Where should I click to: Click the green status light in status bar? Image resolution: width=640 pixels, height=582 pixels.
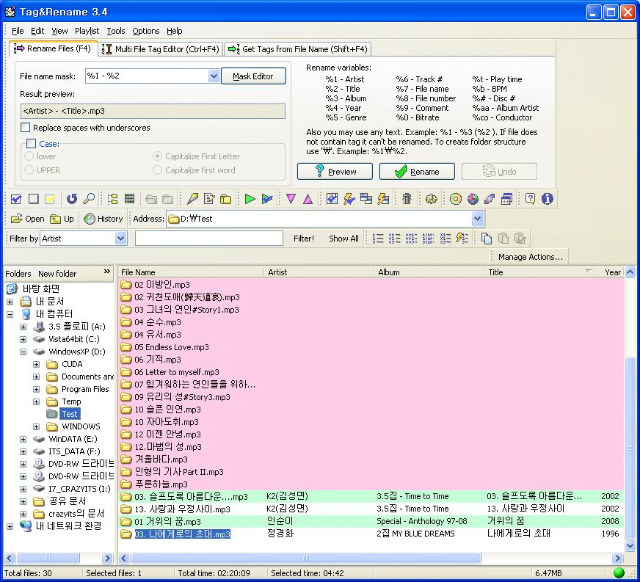click(619, 573)
